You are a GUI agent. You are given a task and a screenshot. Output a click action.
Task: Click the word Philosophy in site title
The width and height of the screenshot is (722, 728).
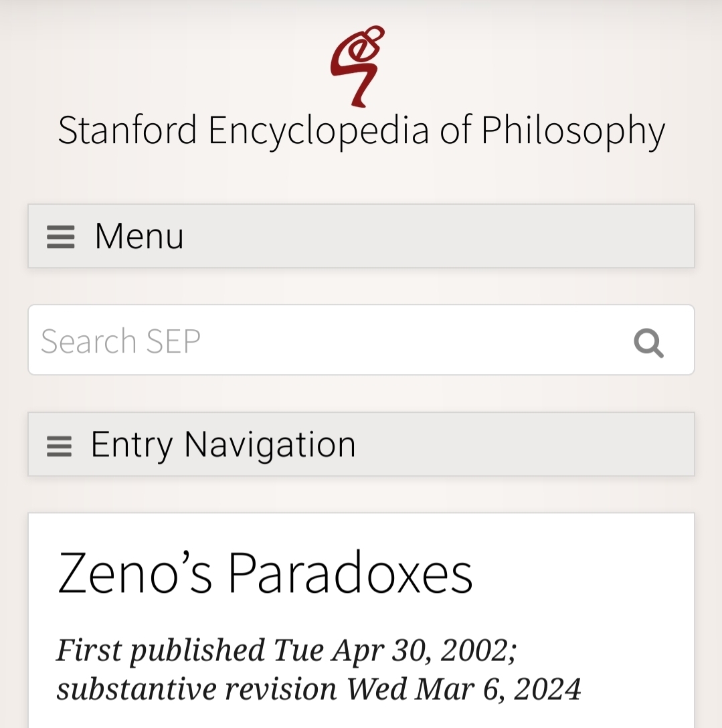pos(573,130)
